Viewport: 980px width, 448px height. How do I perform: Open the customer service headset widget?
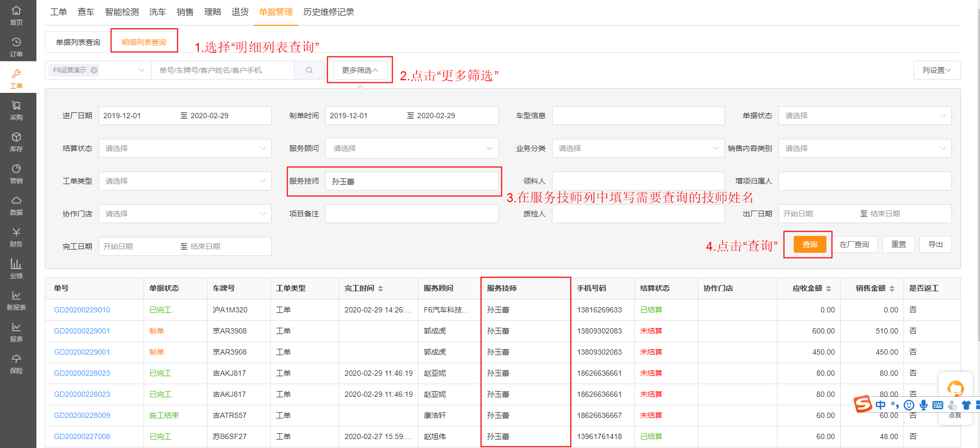(x=955, y=389)
